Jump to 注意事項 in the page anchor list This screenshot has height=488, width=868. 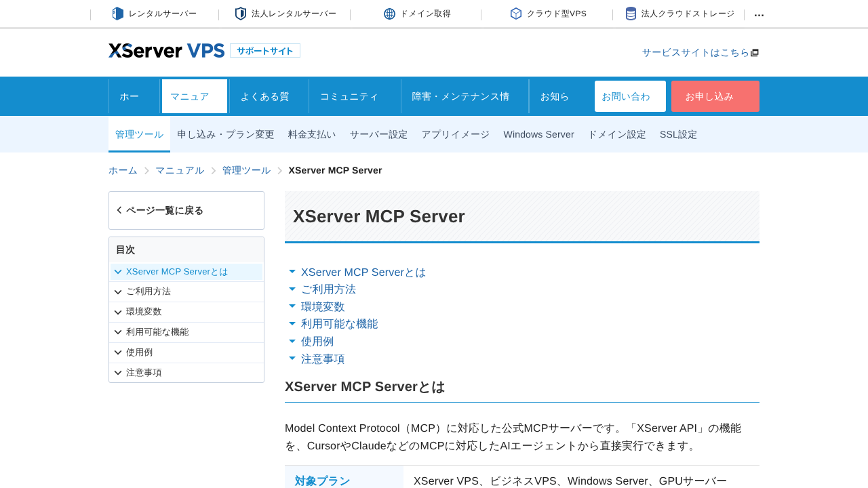323,359
